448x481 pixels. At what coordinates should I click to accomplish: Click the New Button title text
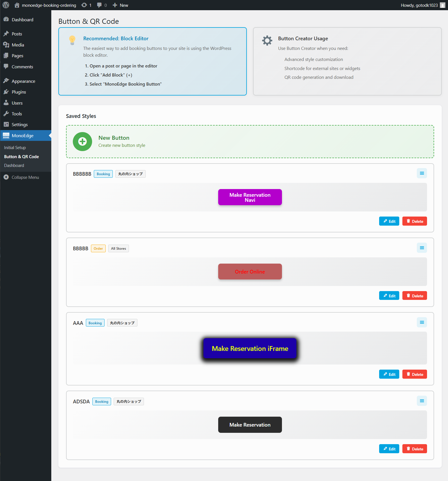point(114,138)
